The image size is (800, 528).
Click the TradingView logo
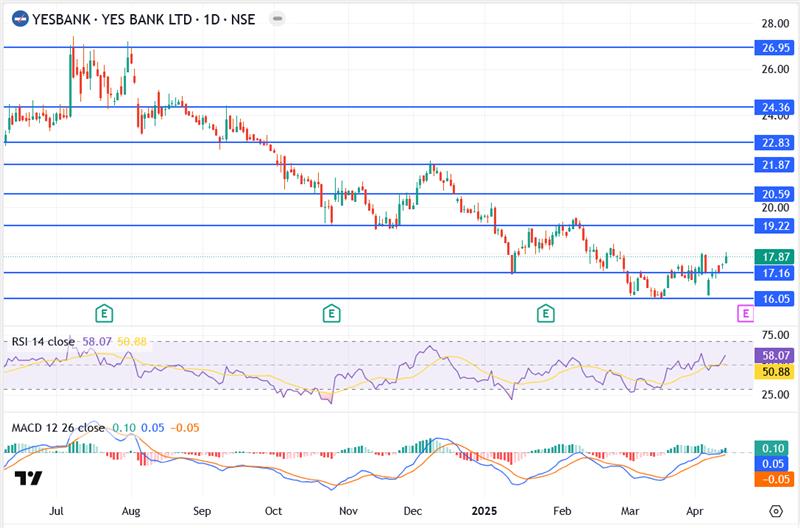[x=29, y=478]
